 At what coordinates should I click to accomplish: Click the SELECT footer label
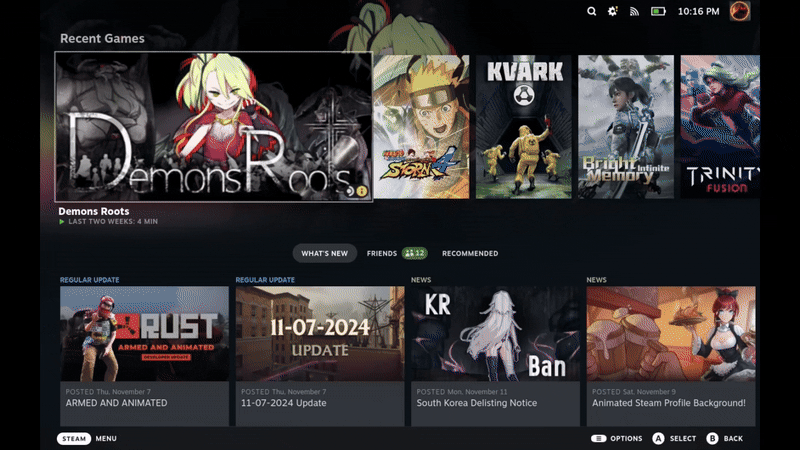(x=683, y=439)
